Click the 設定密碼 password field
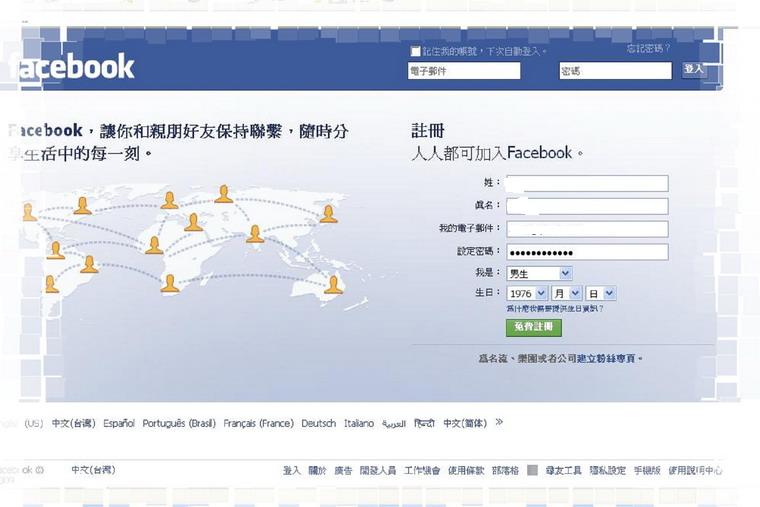The image size is (760, 507). (587, 252)
